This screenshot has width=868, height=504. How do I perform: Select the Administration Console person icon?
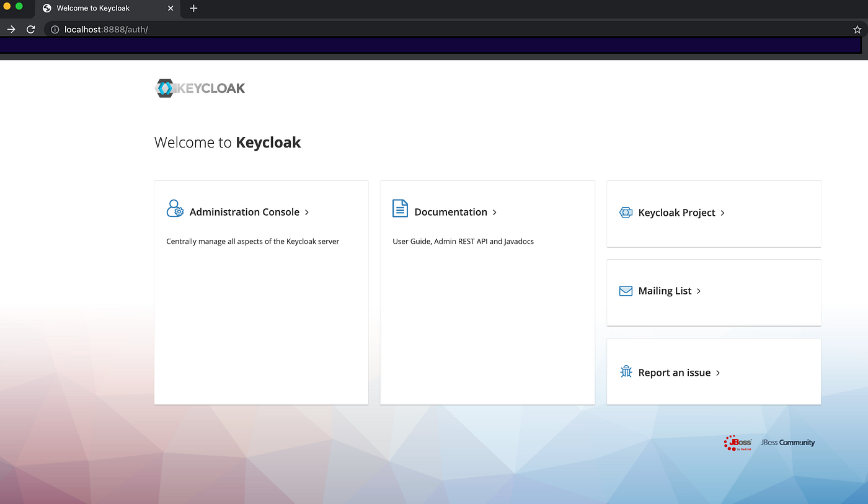[x=175, y=208]
